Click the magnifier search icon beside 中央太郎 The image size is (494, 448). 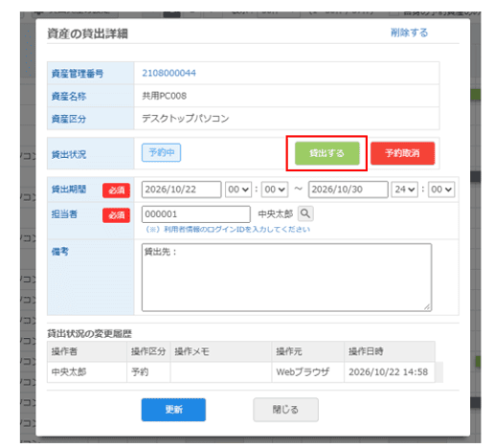[x=305, y=213]
